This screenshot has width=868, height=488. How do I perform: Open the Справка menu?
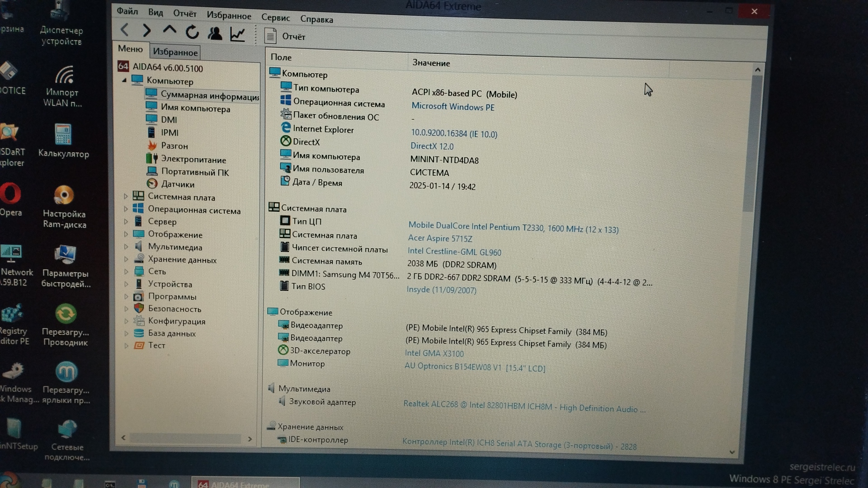(316, 19)
